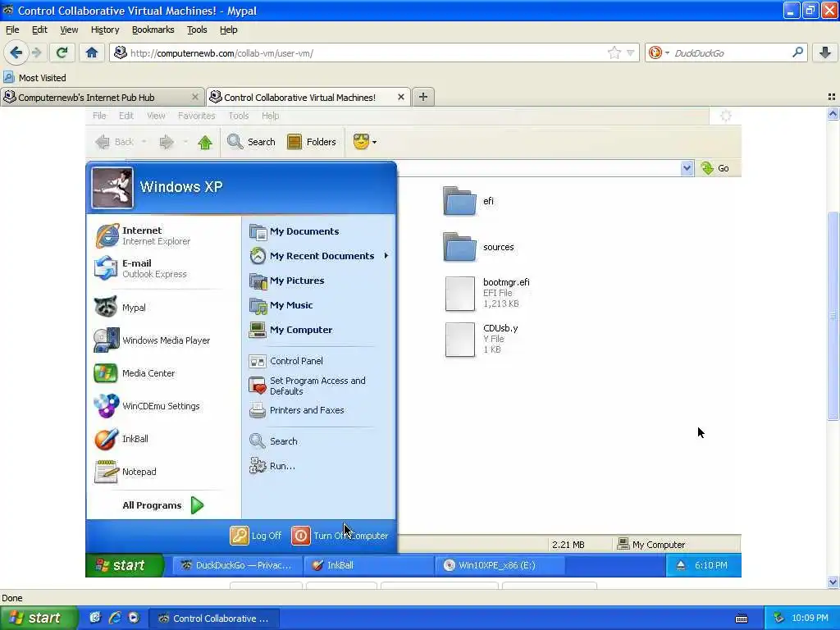Switch to DuckDuckGo taskbar window in VM

237,565
